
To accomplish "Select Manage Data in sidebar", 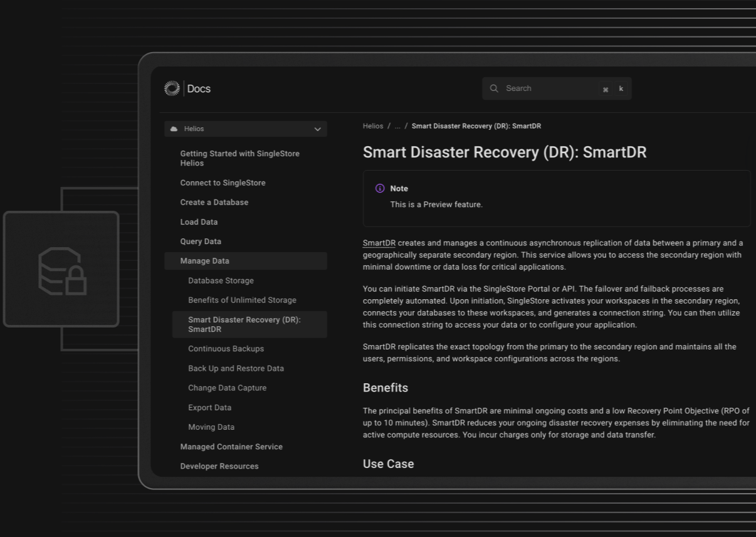I will pos(246,261).
